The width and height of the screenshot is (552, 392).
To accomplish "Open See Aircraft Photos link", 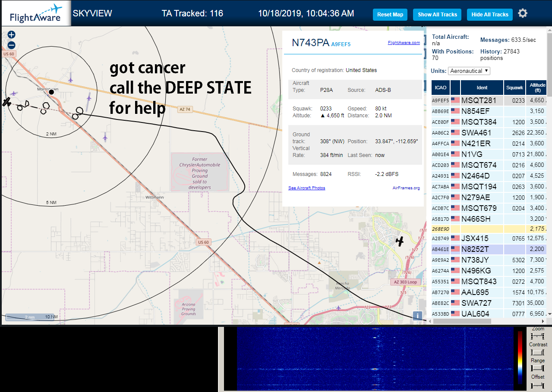I will (307, 188).
